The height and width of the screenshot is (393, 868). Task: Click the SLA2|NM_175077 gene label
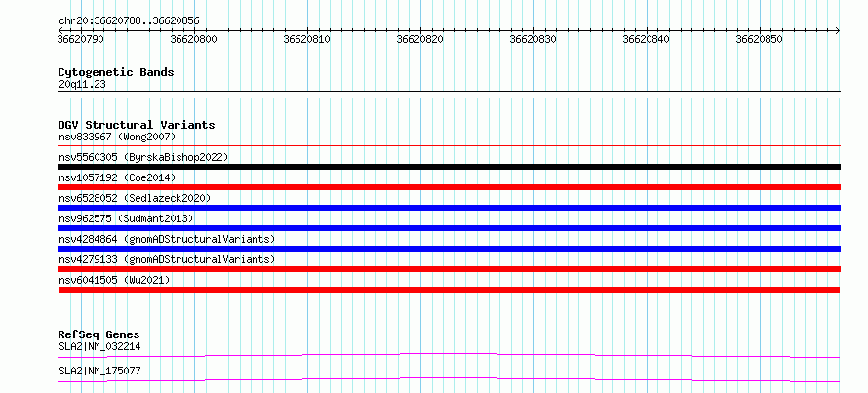pyautogui.click(x=99, y=371)
